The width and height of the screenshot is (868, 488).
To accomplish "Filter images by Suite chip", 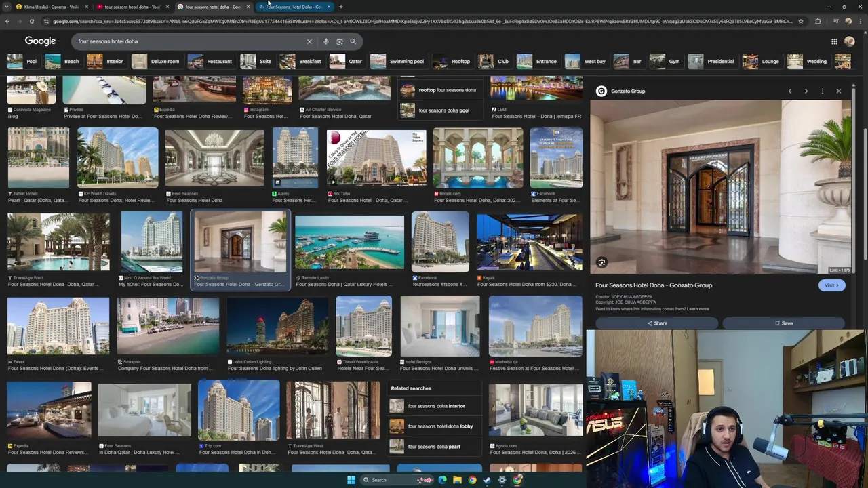I will [x=257, y=62].
